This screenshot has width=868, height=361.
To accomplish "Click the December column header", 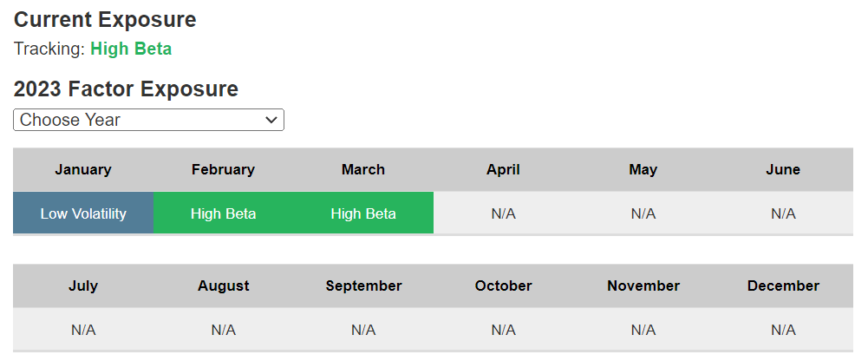I will point(783,286).
